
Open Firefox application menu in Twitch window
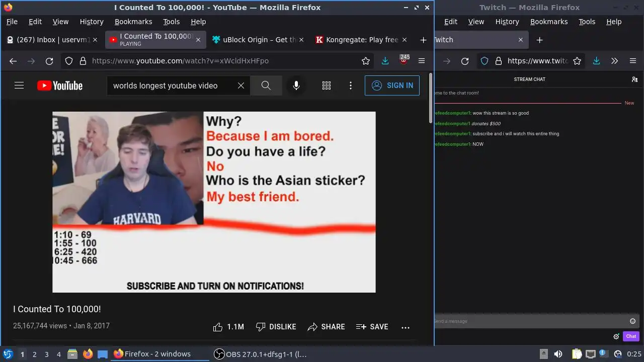tap(633, 61)
